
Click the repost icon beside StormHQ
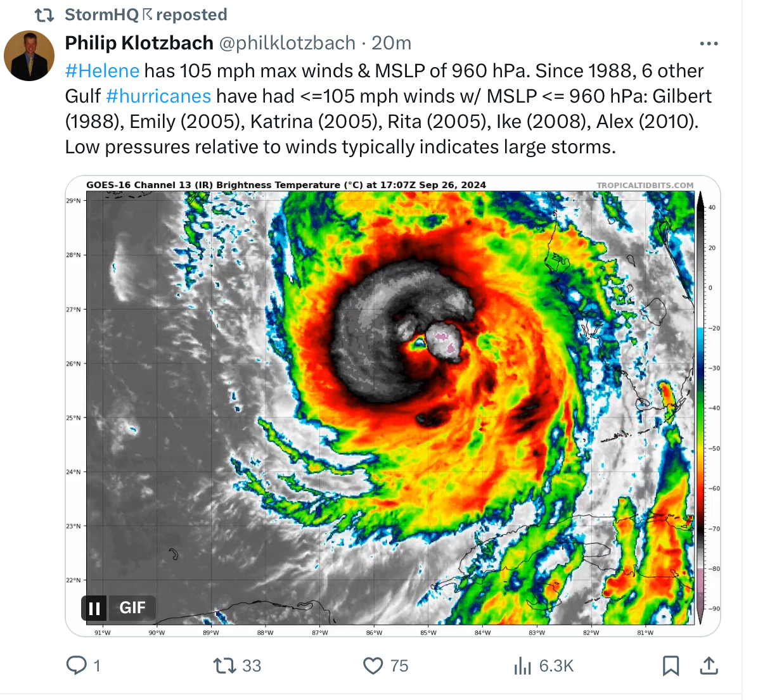44,15
